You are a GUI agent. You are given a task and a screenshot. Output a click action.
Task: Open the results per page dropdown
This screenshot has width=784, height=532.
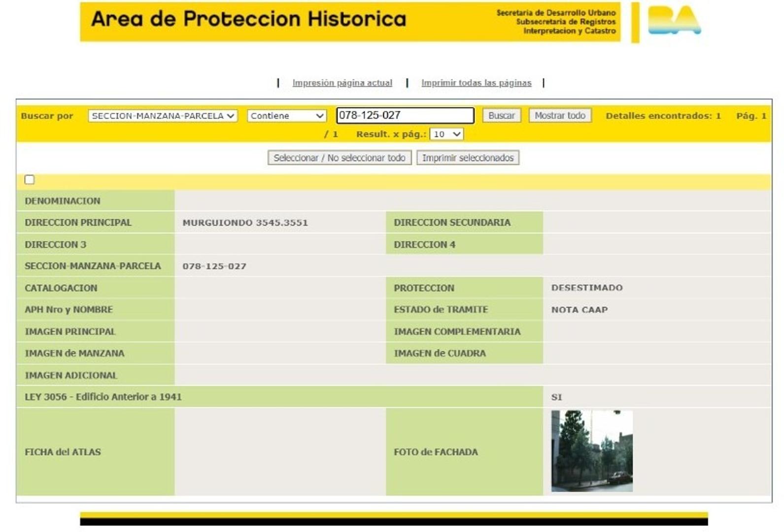446,134
